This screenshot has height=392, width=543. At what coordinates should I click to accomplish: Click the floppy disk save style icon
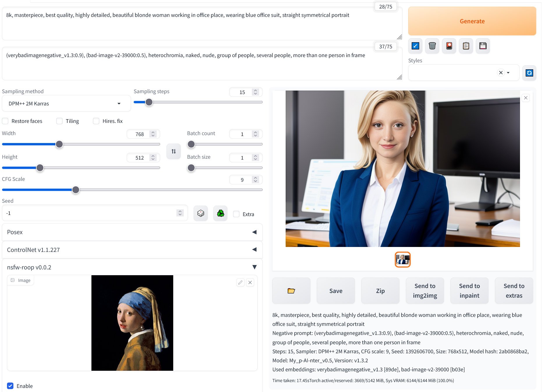tap(483, 46)
